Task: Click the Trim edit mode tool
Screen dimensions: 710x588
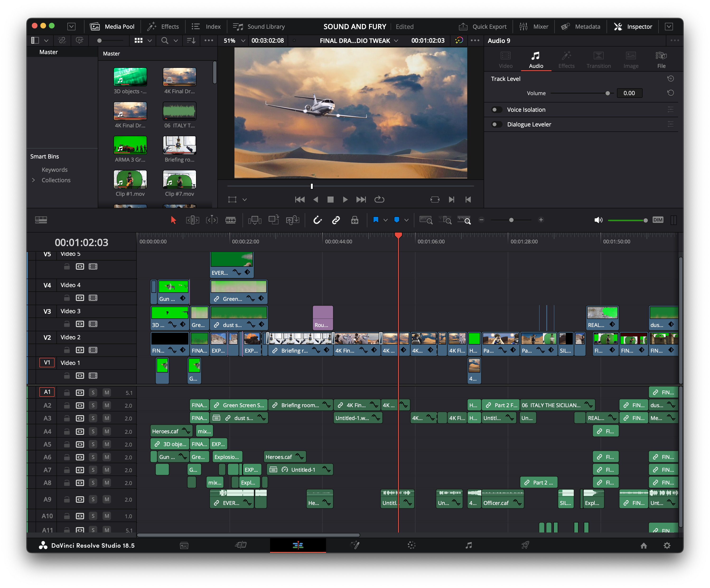Action: [192, 220]
